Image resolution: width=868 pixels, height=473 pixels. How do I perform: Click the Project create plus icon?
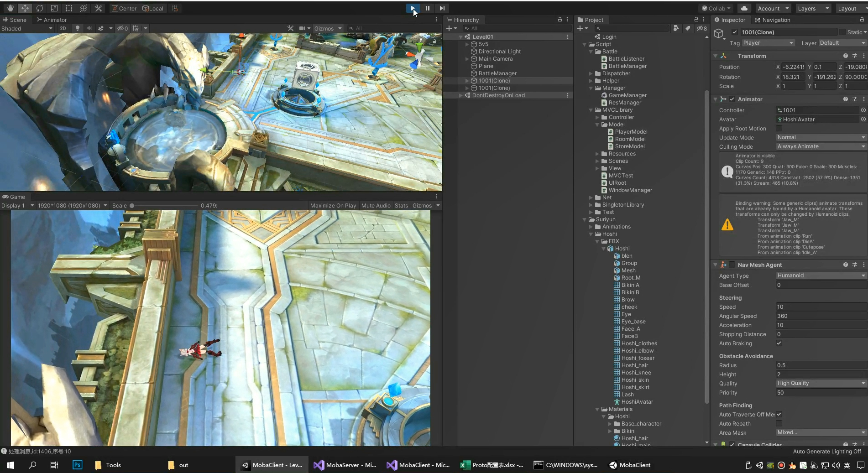580,28
